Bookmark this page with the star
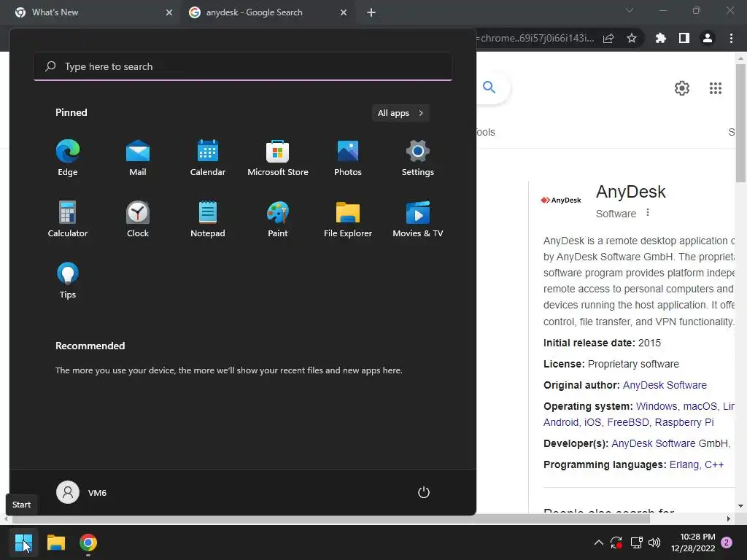747x560 pixels. coord(632,38)
